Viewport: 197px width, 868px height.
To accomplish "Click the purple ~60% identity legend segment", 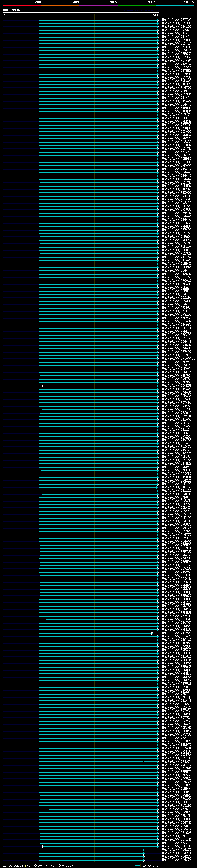I will point(98,6).
